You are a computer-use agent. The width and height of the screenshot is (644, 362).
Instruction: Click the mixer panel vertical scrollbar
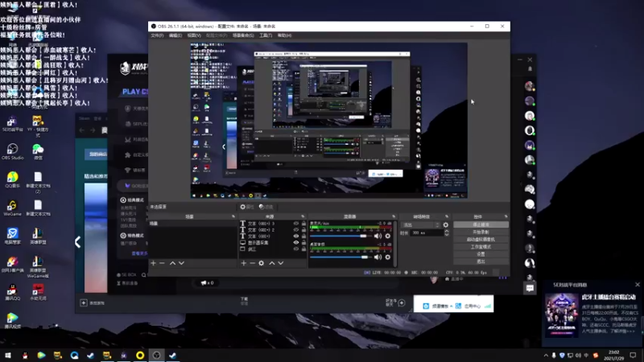pos(395,242)
